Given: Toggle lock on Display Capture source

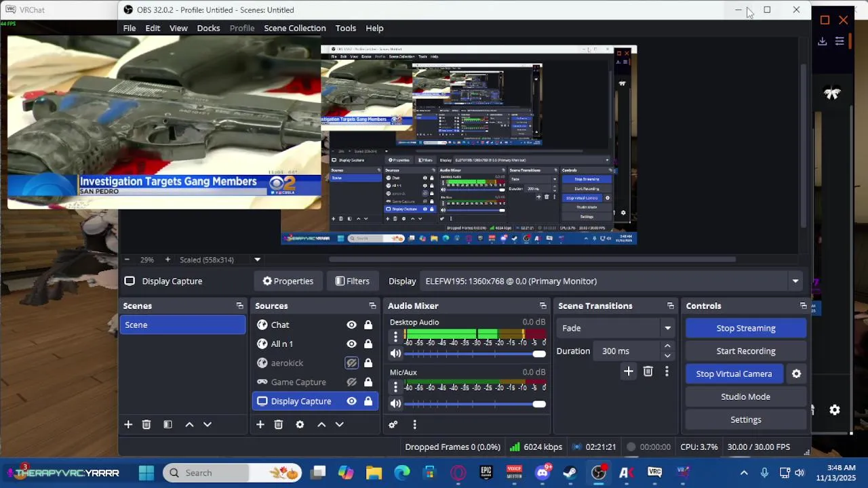Looking at the screenshot, I should tap(368, 401).
